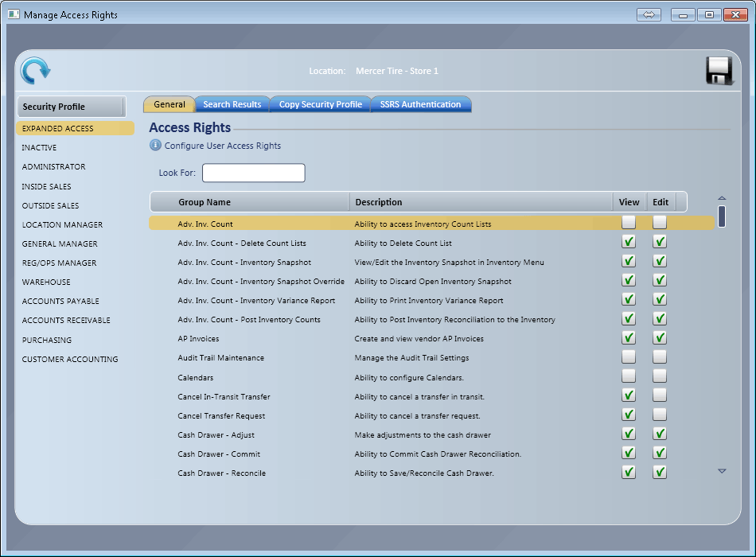Screen dimensions: 756x557
Task: Select the OUTSIDE SALES profile
Action: tap(50, 206)
